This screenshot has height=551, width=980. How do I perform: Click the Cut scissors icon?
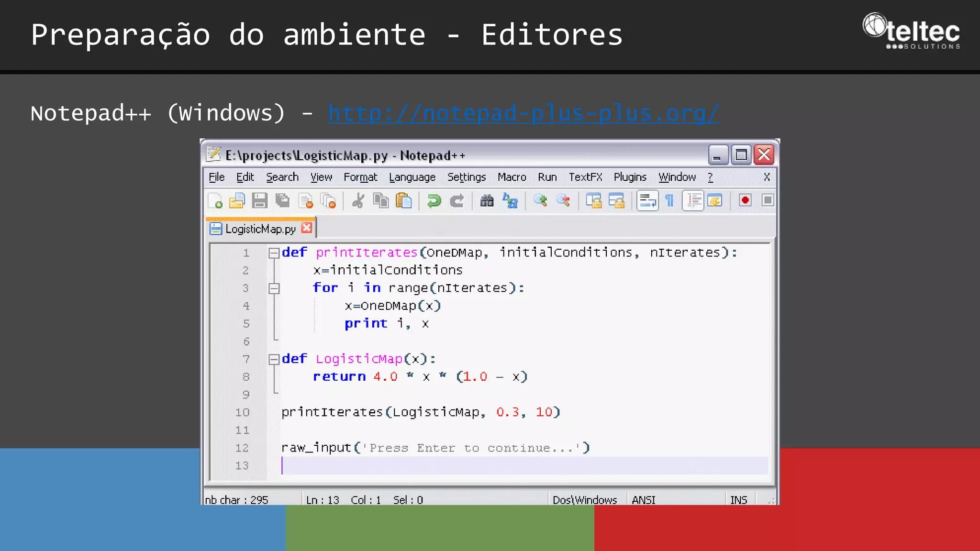coord(358,201)
